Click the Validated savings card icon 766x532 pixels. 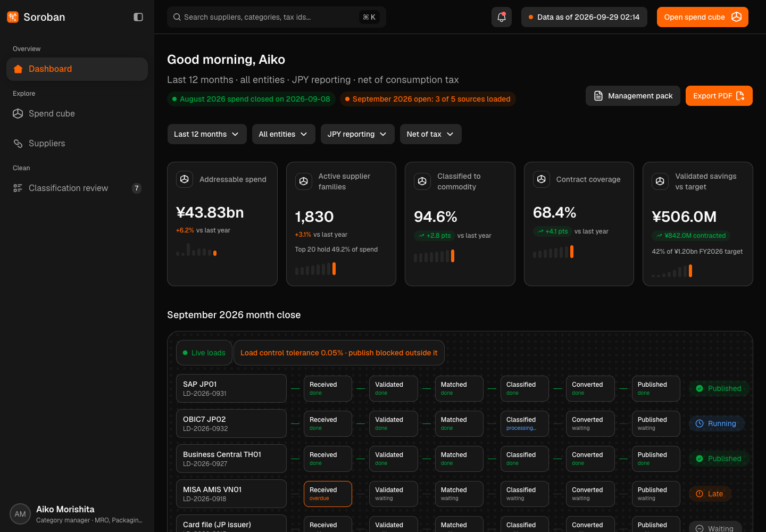tap(660, 181)
